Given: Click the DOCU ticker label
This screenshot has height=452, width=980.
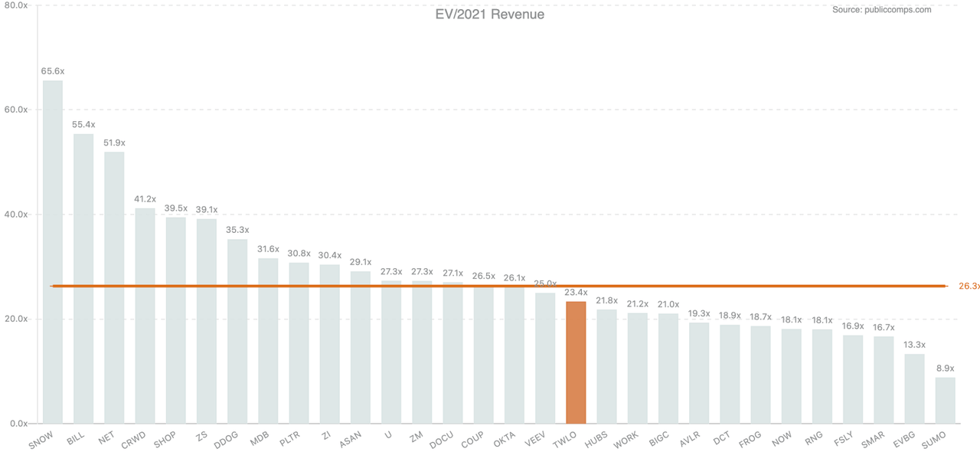Looking at the screenshot, I should [x=443, y=440].
